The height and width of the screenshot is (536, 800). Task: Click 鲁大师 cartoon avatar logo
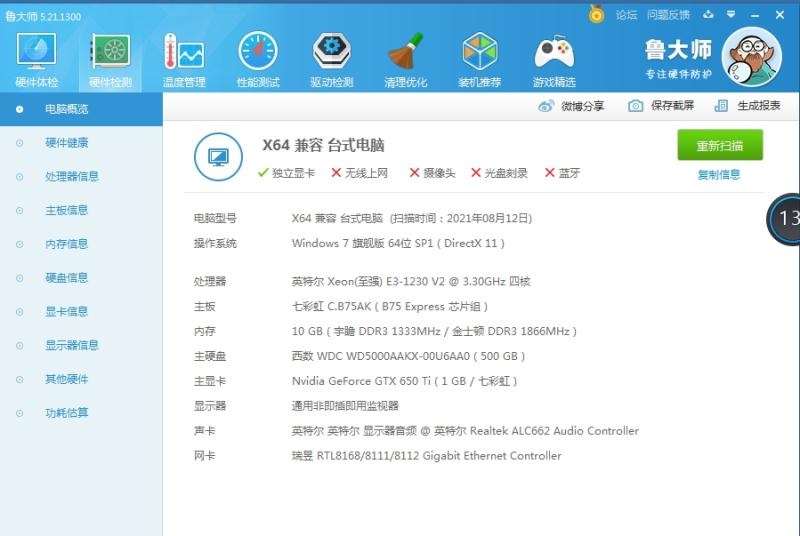(751, 57)
